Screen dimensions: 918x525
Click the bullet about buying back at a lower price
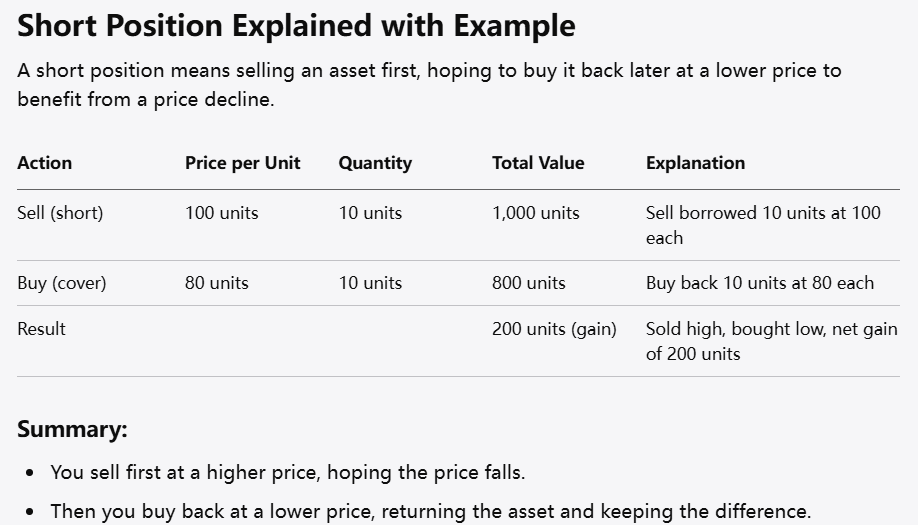click(430, 511)
